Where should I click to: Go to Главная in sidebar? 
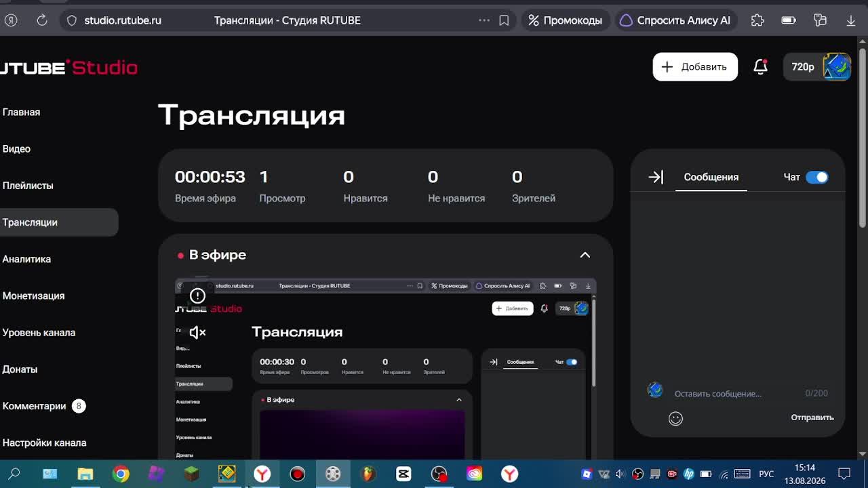(21, 112)
